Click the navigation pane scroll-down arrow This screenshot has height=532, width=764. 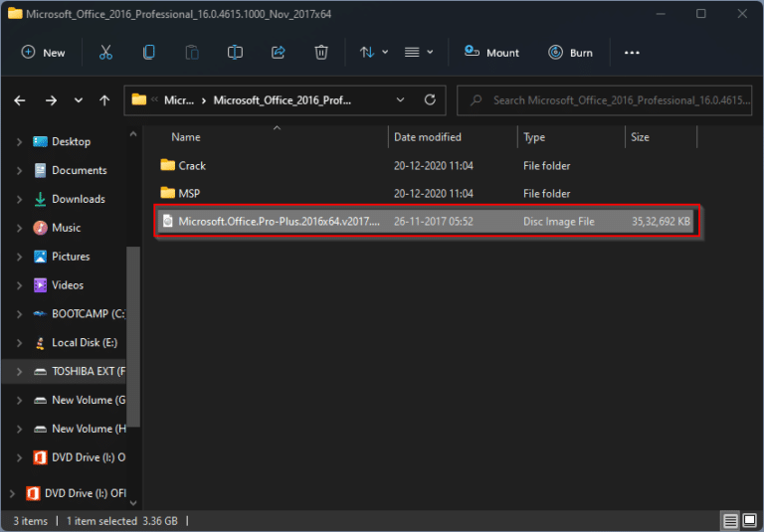(133, 503)
